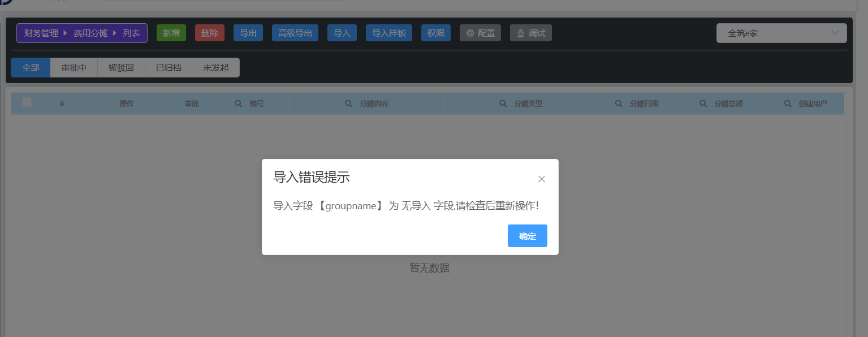Click search icon in 分摊日期 column header

(619, 104)
